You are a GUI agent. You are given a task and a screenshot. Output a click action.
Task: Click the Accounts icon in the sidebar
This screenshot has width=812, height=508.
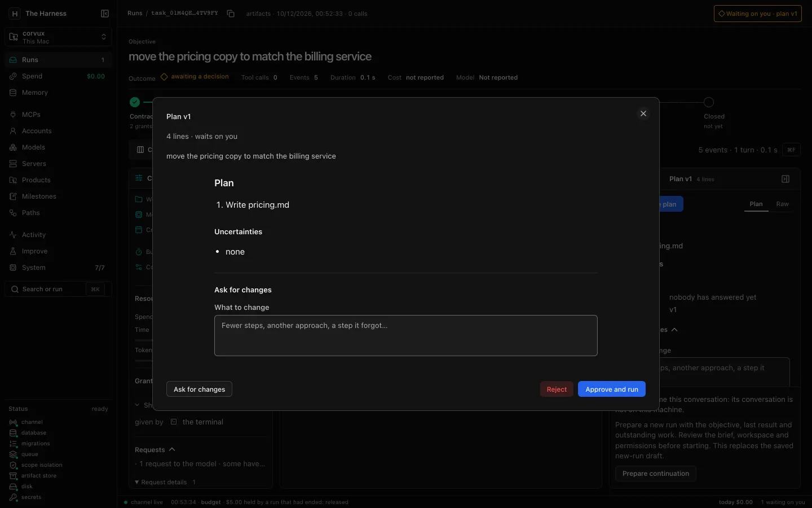click(13, 131)
